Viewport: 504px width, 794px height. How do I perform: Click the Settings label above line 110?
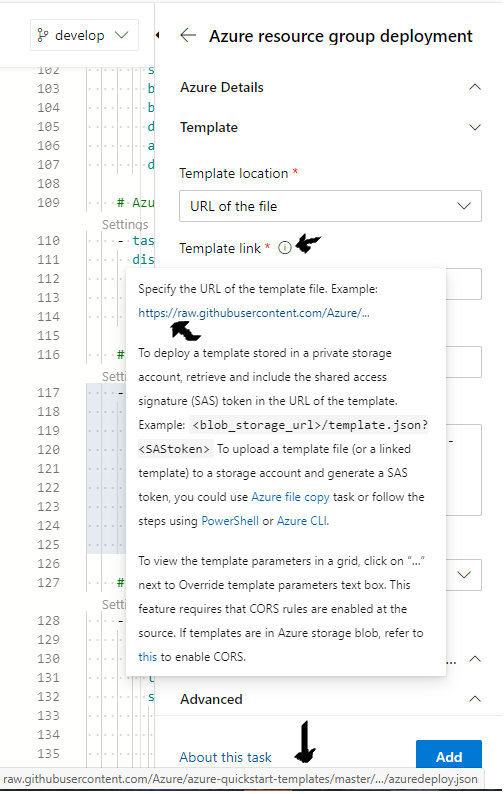125,224
